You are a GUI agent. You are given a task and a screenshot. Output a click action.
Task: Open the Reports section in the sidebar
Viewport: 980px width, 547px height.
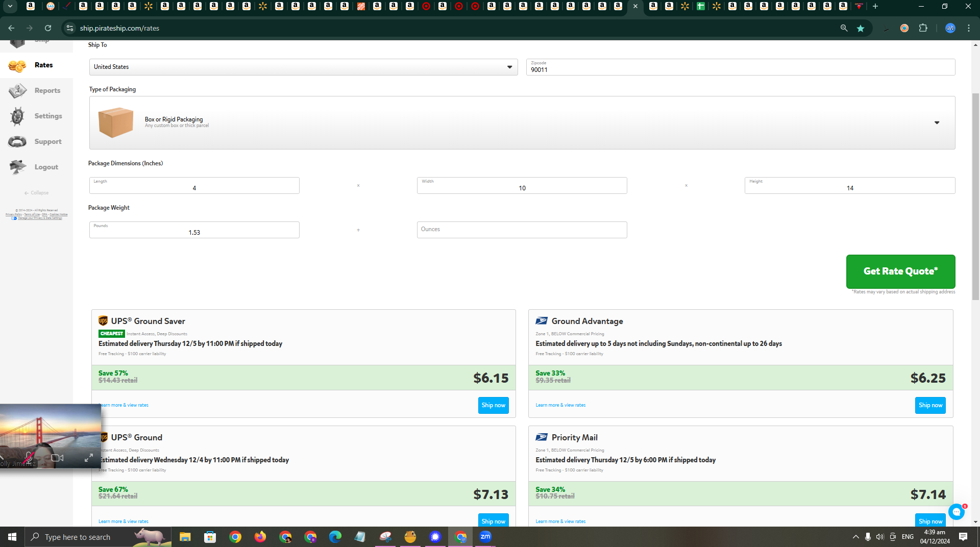[36, 91]
